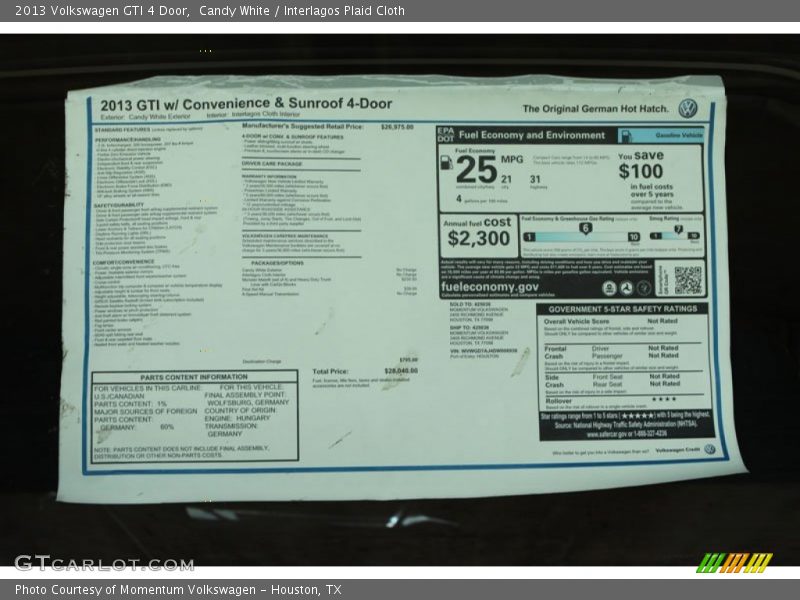Click the Annual fuel cost $2,300 box
The image size is (800, 600).
[x=478, y=232]
